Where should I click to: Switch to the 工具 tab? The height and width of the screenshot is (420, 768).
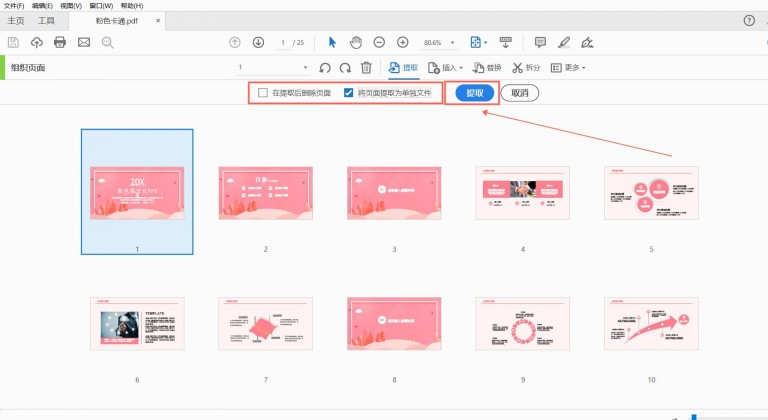point(46,20)
